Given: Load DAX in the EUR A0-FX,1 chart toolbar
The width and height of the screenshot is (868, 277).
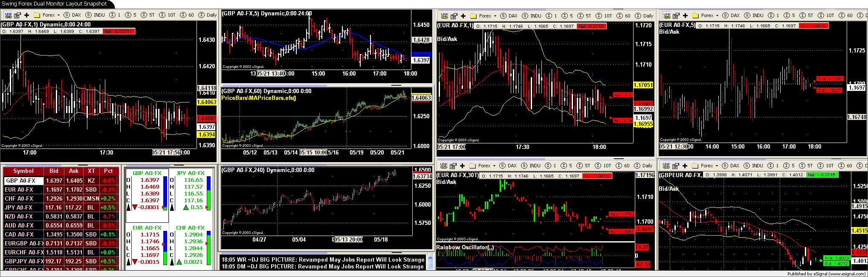Looking at the screenshot, I should pos(509,16).
